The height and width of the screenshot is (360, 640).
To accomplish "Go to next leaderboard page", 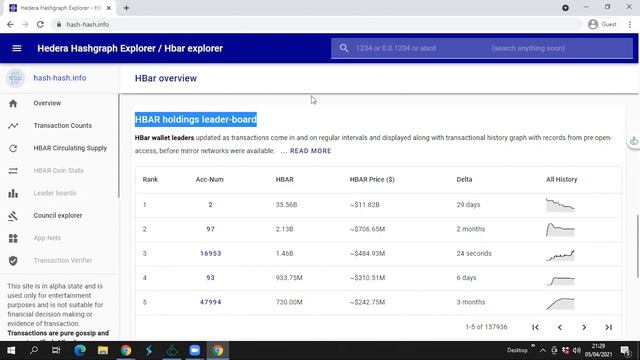I will tap(584, 327).
